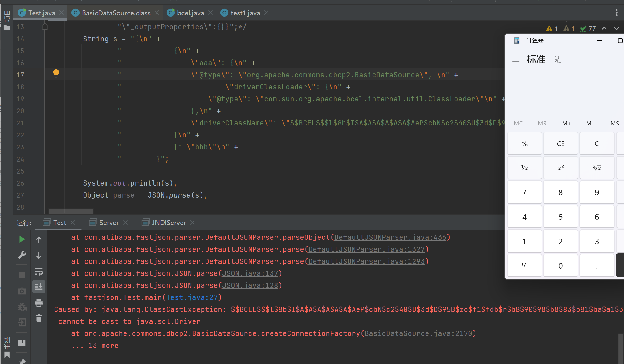Click the yellow intention lightbulb on line 17

(56, 73)
